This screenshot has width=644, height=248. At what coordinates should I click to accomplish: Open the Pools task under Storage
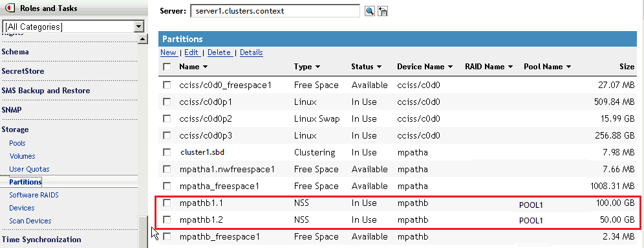(x=17, y=143)
